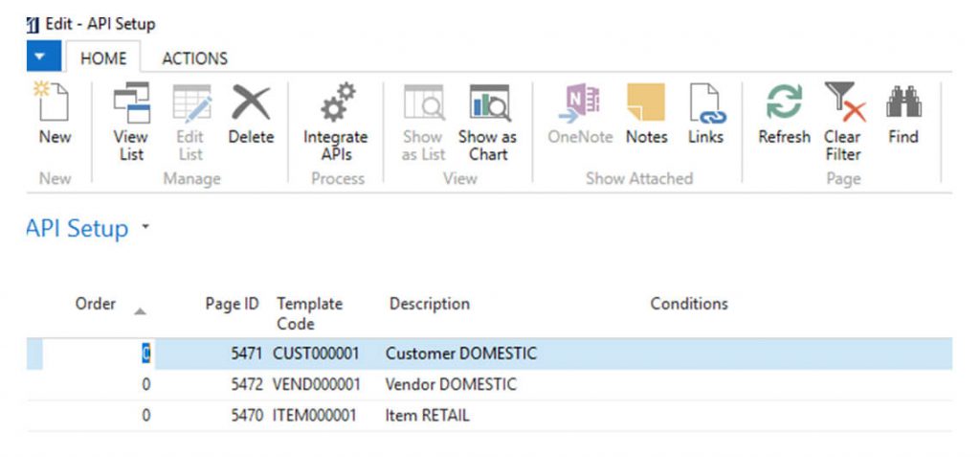Image resolution: width=980 pixels, height=457 pixels.
Task: Select the row selector for Customer DOMESTIC
Action: (x=34, y=354)
